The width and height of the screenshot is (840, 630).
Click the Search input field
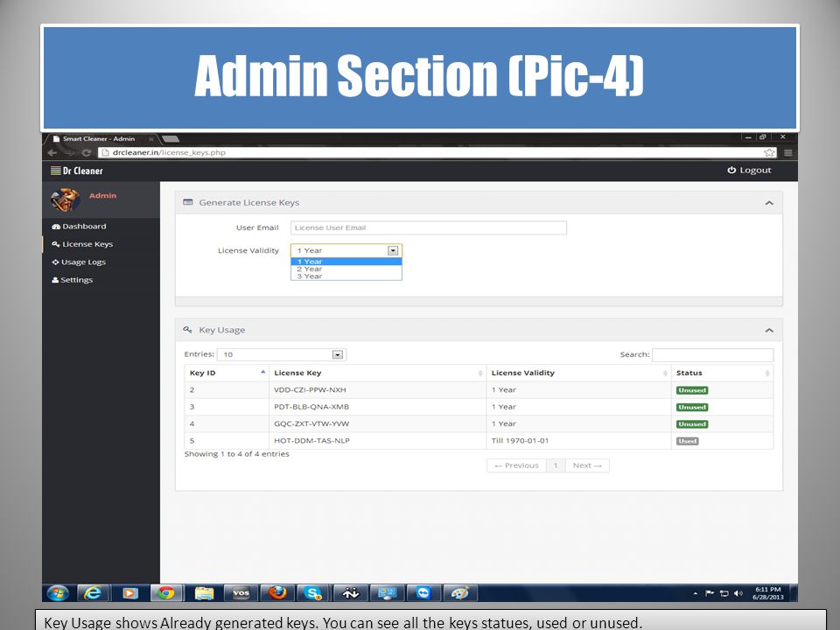(712, 354)
